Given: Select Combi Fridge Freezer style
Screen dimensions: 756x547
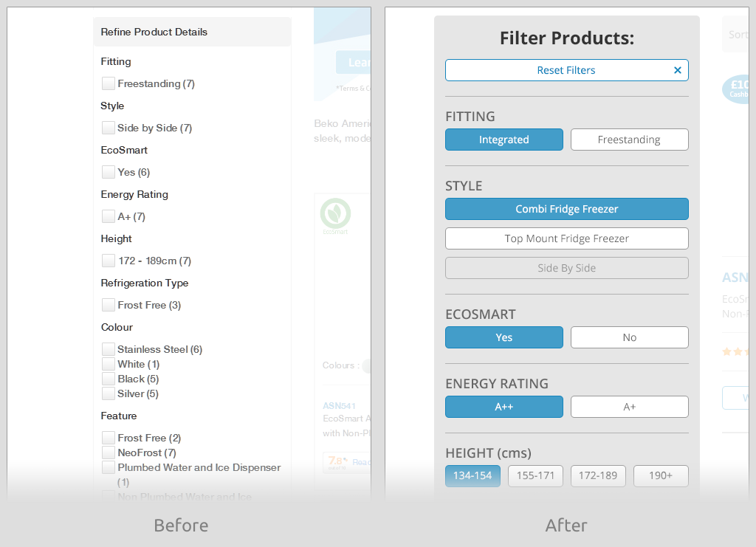Looking at the screenshot, I should pyautogui.click(x=566, y=209).
